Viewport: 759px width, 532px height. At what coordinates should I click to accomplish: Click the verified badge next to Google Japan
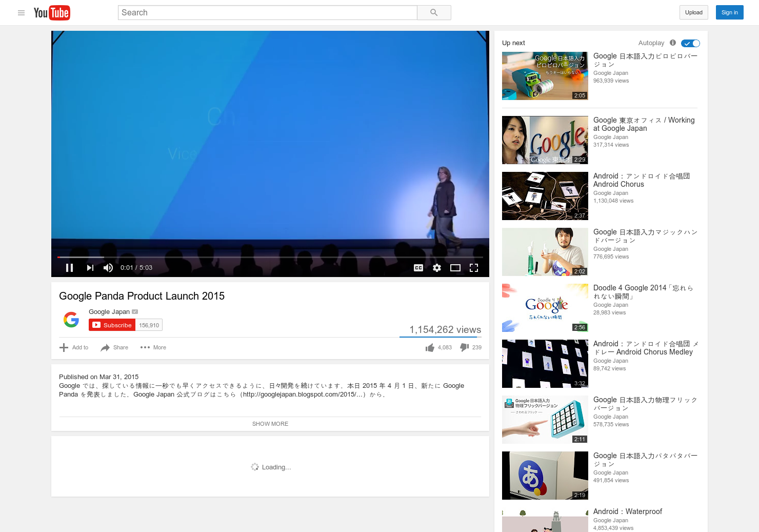click(135, 312)
